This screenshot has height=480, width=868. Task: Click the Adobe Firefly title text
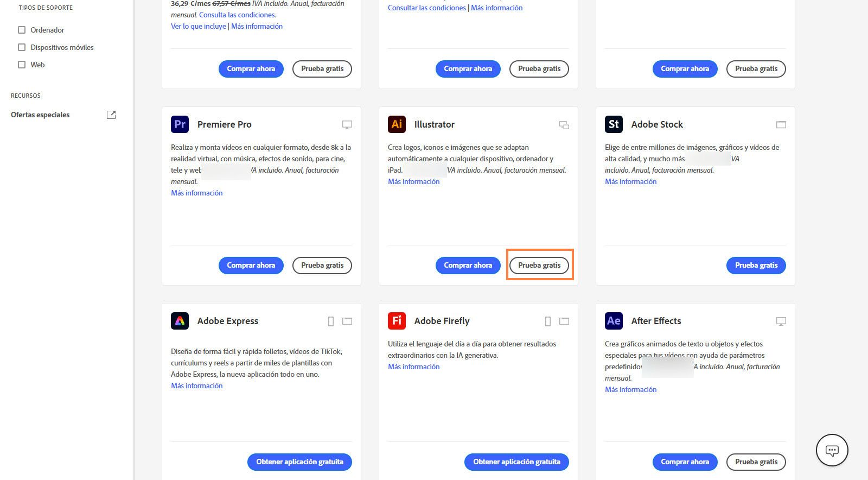click(x=442, y=321)
